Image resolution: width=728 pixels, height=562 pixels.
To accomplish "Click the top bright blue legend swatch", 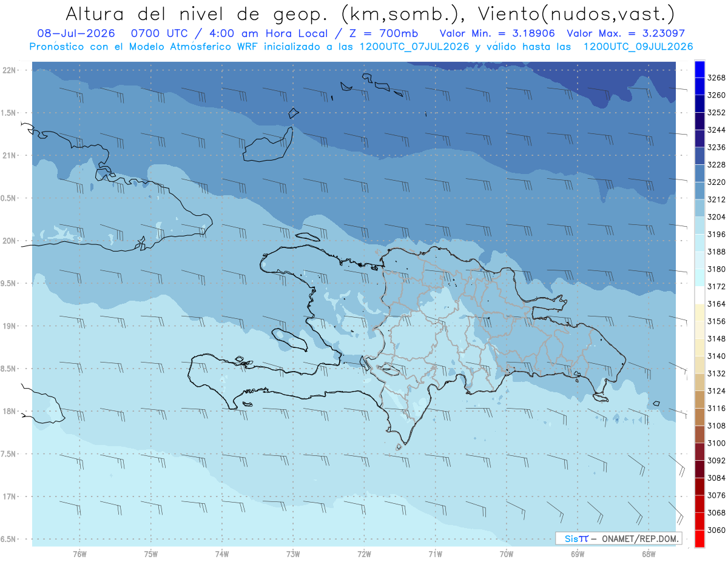I will (x=699, y=69).
